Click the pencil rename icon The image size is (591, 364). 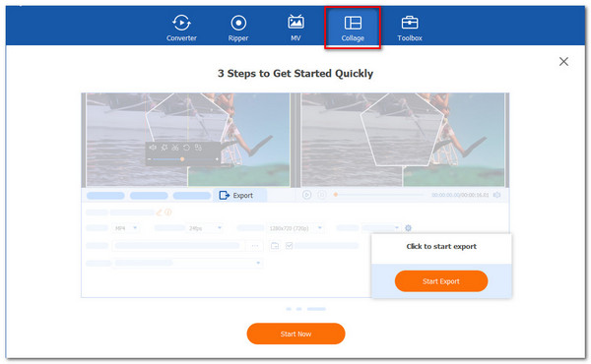point(159,212)
